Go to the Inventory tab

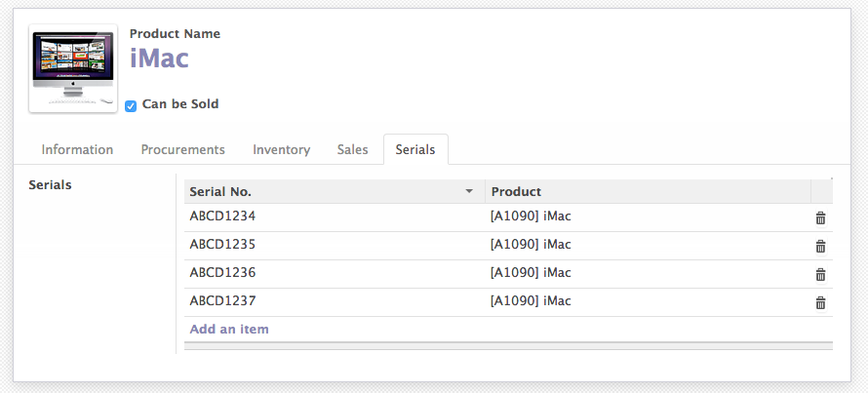point(281,149)
